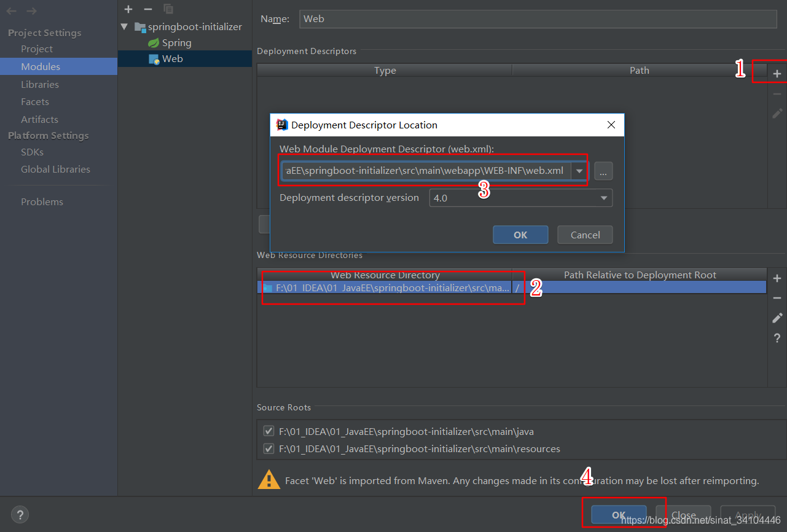Collapse the springboot-initializer tree node
The image size is (787, 532).
124,26
